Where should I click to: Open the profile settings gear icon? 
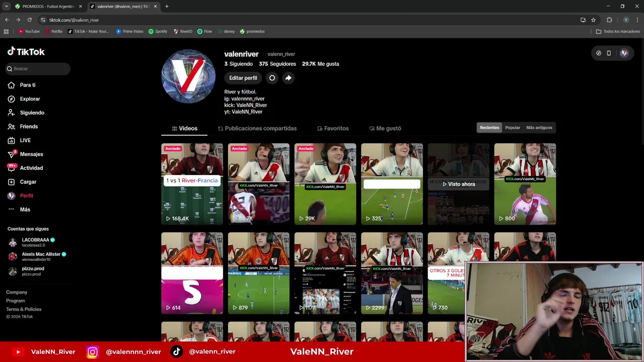[272, 78]
